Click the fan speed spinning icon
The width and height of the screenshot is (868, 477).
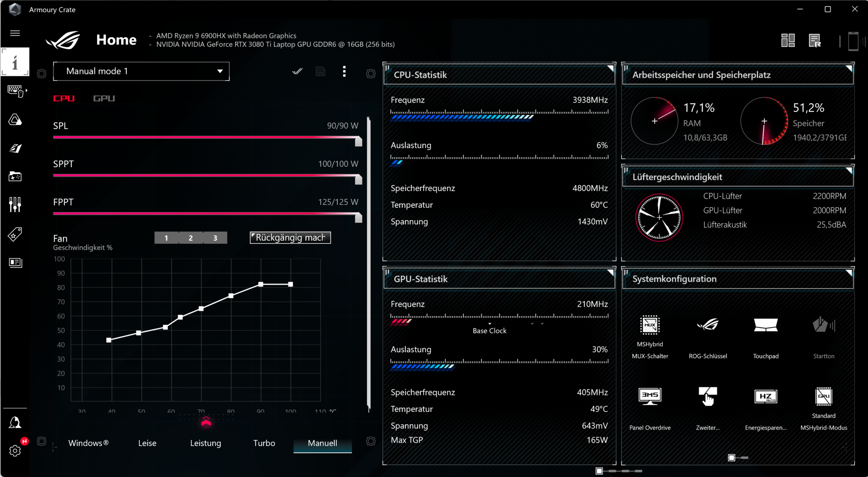659,217
